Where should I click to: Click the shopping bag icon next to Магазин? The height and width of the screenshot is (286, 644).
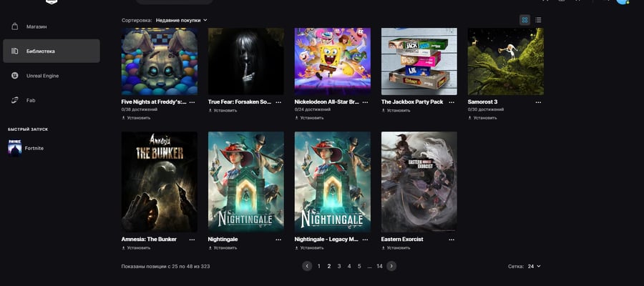point(15,26)
